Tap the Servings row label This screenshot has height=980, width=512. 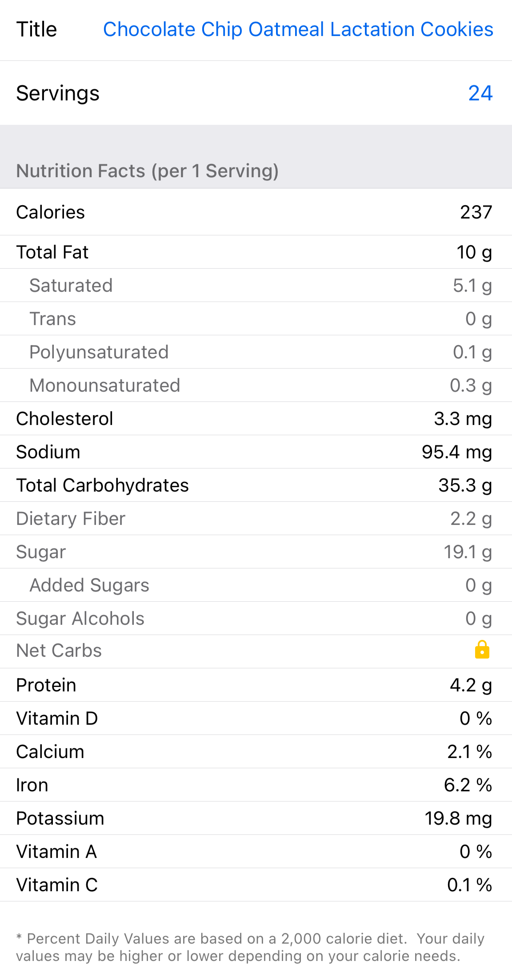click(x=58, y=93)
